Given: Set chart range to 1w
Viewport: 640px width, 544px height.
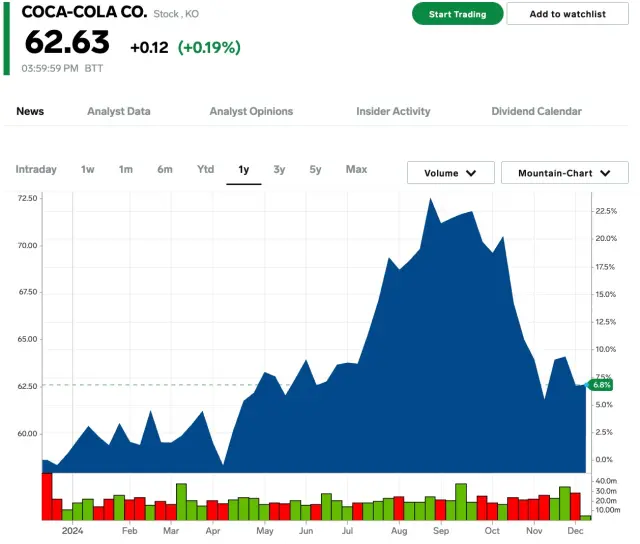Looking at the screenshot, I should 88,169.
